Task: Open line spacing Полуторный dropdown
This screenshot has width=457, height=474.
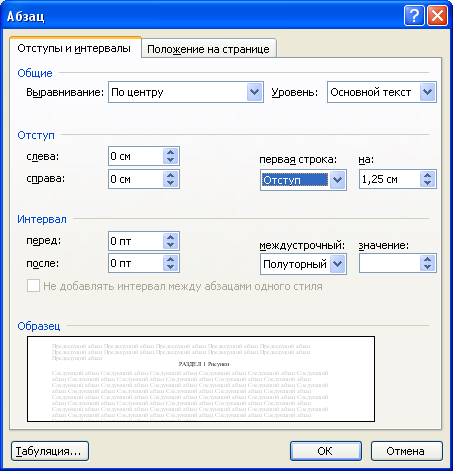Action: tap(337, 264)
